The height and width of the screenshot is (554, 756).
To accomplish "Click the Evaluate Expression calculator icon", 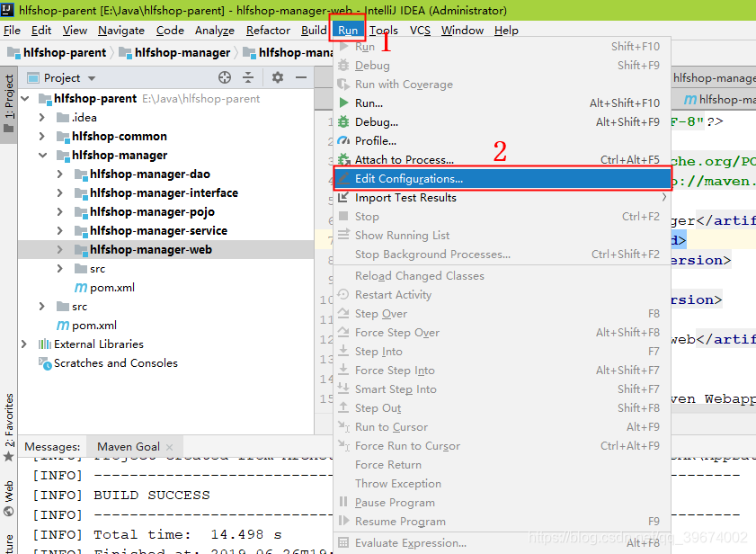I will pos(343,542).
